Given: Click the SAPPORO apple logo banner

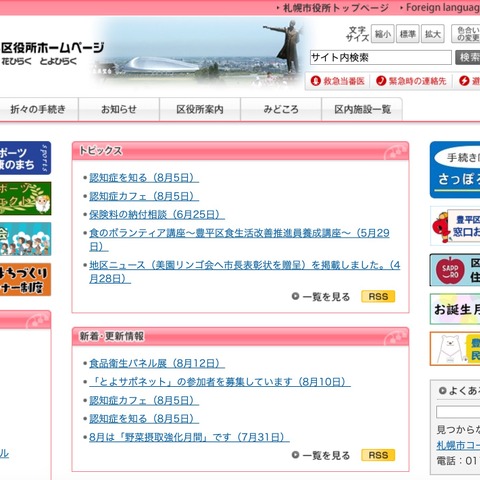Looking at the screenshot, I should [x=455, y=270].
